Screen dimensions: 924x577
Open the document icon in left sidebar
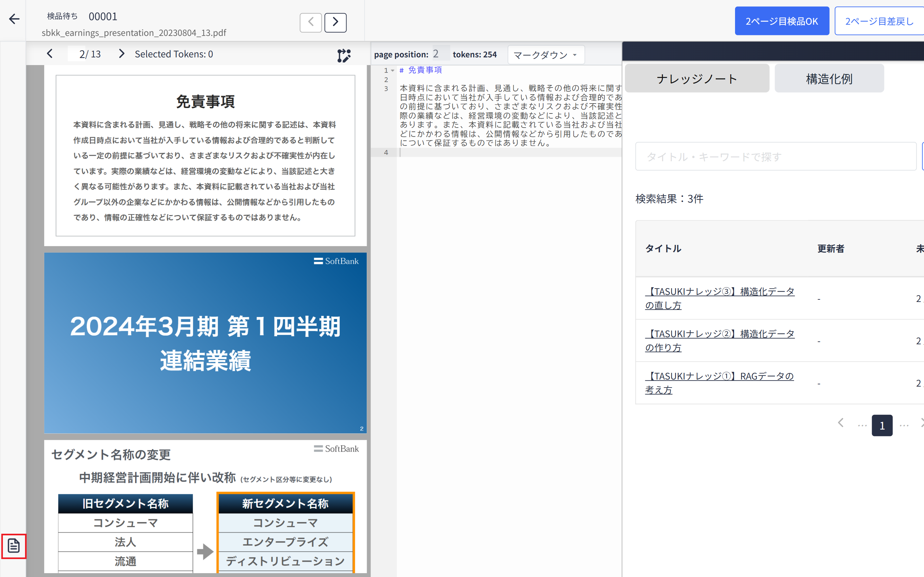tap(14, 546)
